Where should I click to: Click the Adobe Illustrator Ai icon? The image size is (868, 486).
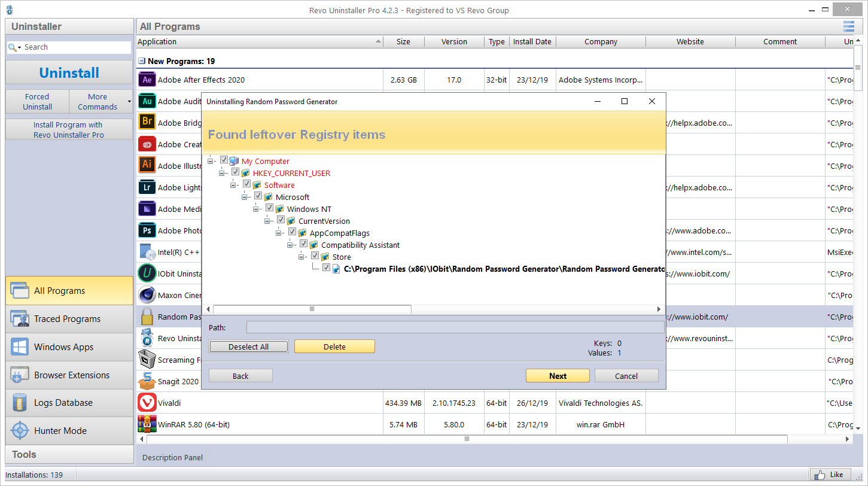[147, 166]
